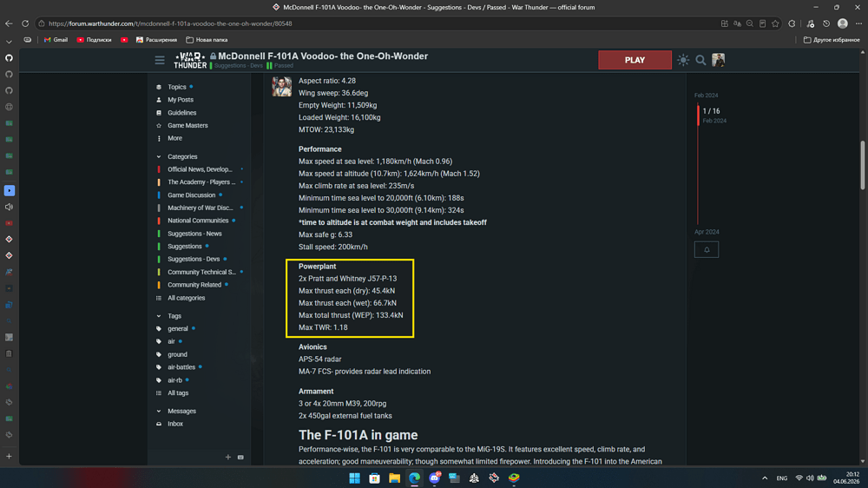Open the Game Masters sidebar entry
Image resolution: width=868 pixels, height=488 pixels.
pyautogui.click(x=187, y=125)
